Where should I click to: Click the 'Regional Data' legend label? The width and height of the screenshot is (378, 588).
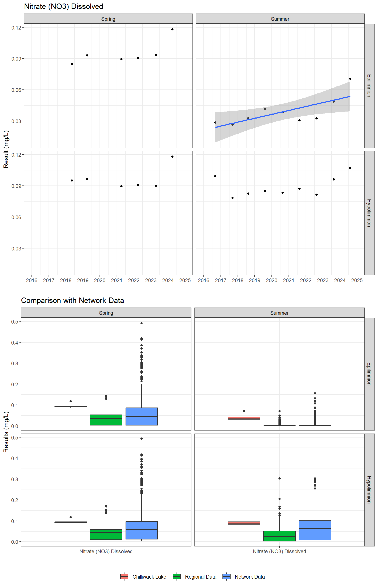201,577
